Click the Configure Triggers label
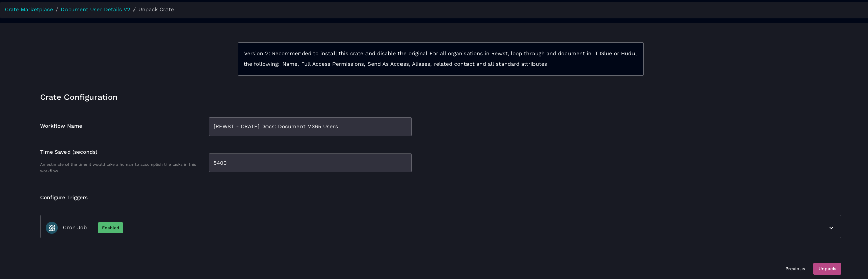This screenshot has height=279, width=868. pyautogui.click(x=64, y=198)
